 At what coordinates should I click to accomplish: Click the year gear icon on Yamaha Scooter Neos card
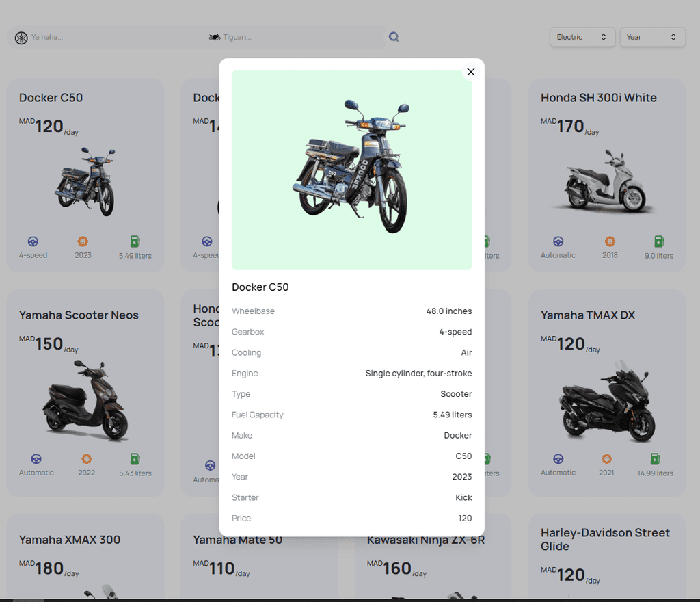(87, 459)
